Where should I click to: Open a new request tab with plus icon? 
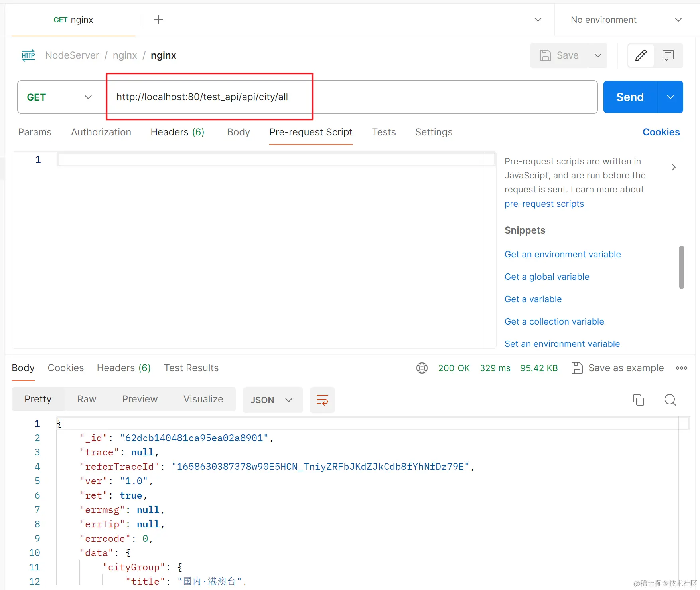158,20
